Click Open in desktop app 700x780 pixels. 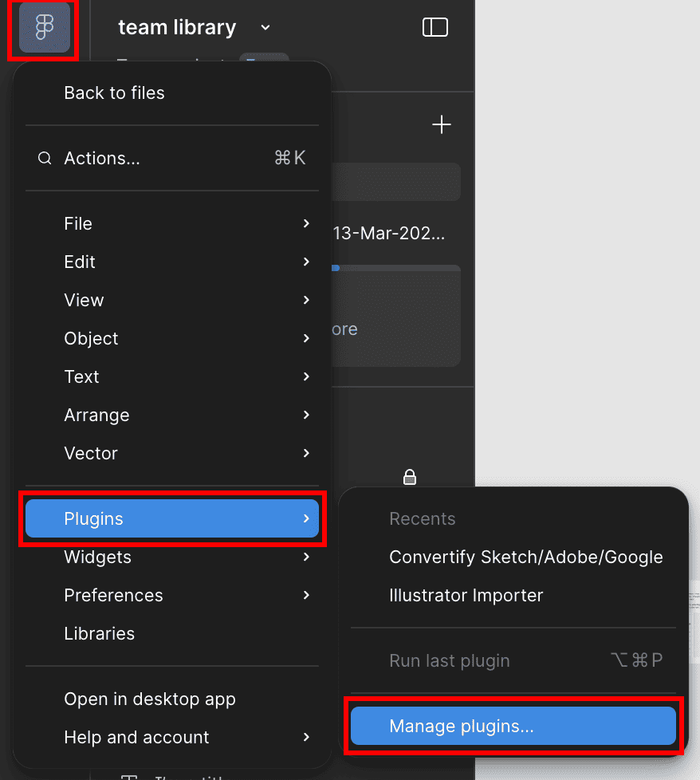click(150, 699)
